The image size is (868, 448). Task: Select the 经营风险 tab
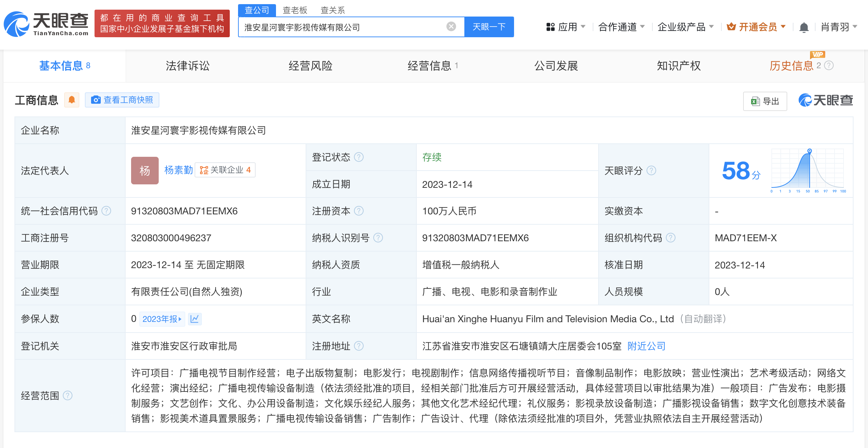click(x=310, y=65)
